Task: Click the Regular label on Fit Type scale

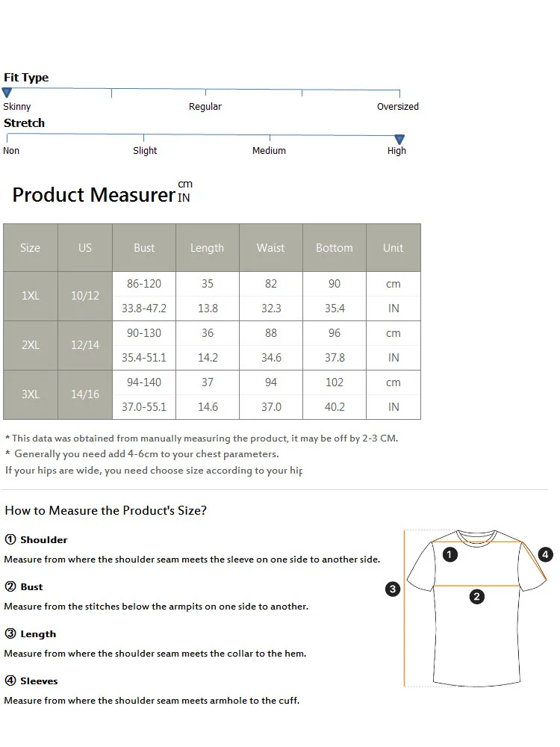Action: click(205, 107)
